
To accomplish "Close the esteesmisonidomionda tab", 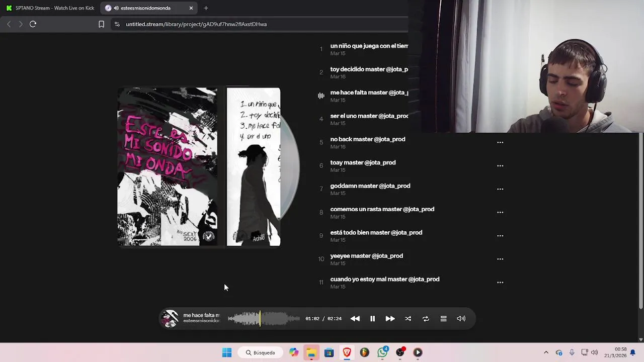I will (x=191, y=8).
